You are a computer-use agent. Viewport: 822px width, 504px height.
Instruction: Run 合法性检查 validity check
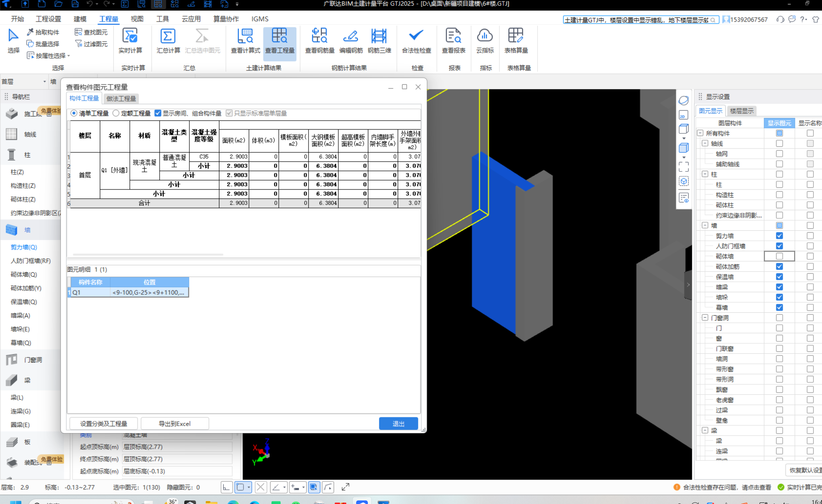pyautogui.click(x=416, y=41)
